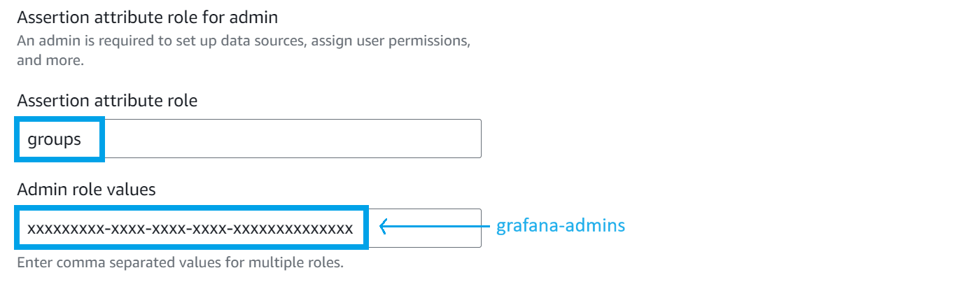Select the masked ID in Admin role values
The width and height of the screenshot is (980, 282).
tap(190, 227)
